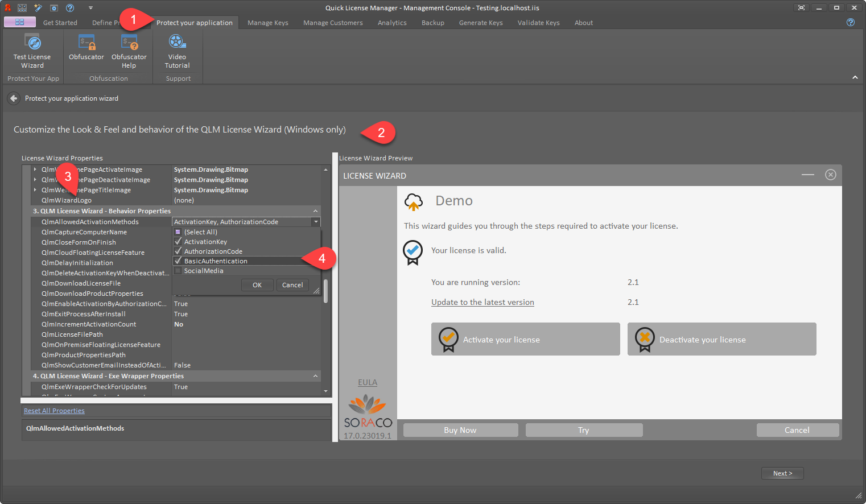Open the Manage Customers tab
The height and width of the screenshot is (504, 866).
click(333, 23)
